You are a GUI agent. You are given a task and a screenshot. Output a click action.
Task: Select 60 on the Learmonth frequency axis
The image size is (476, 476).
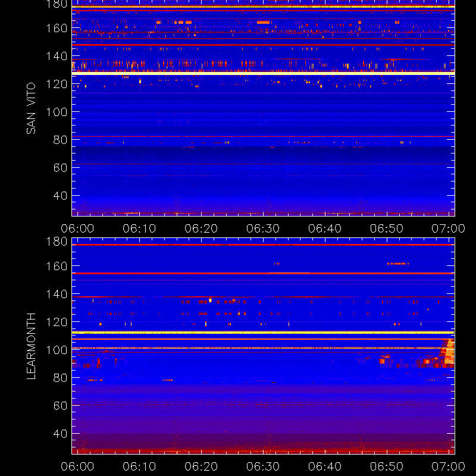pyautogui.click(x=60, y=406)
